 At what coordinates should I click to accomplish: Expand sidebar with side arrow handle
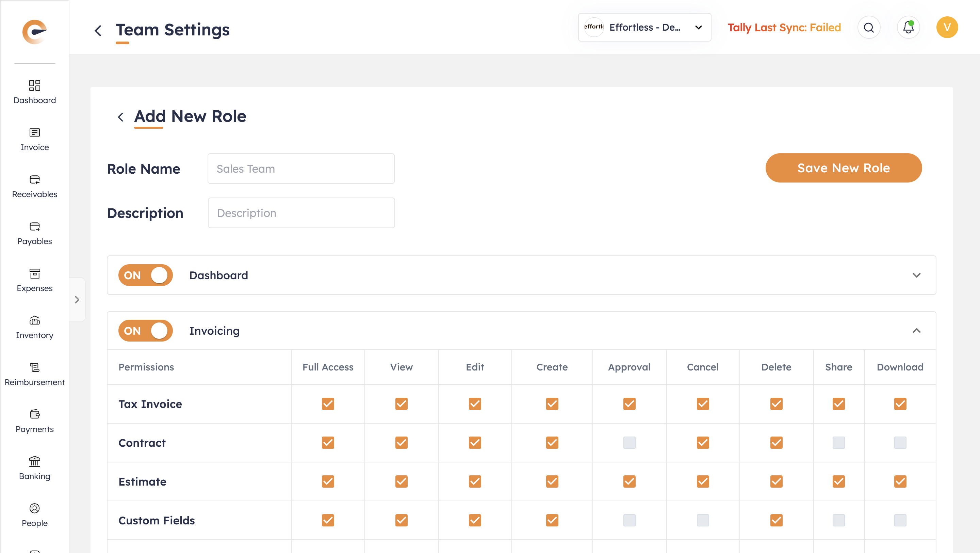(x=77, y=300)
